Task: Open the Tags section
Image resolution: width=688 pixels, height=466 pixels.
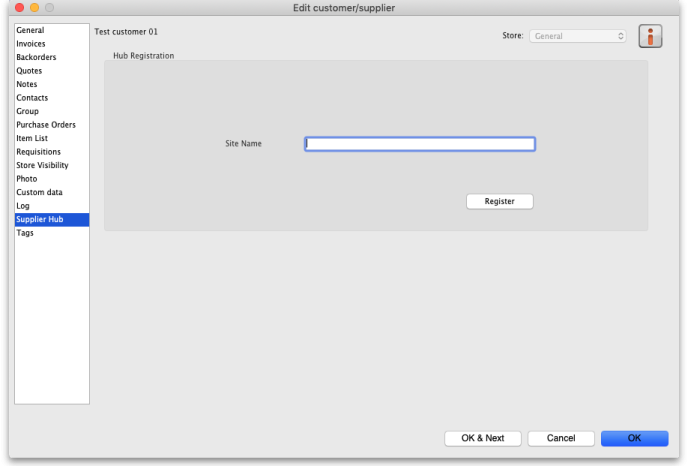Action: tap(25, 233)
